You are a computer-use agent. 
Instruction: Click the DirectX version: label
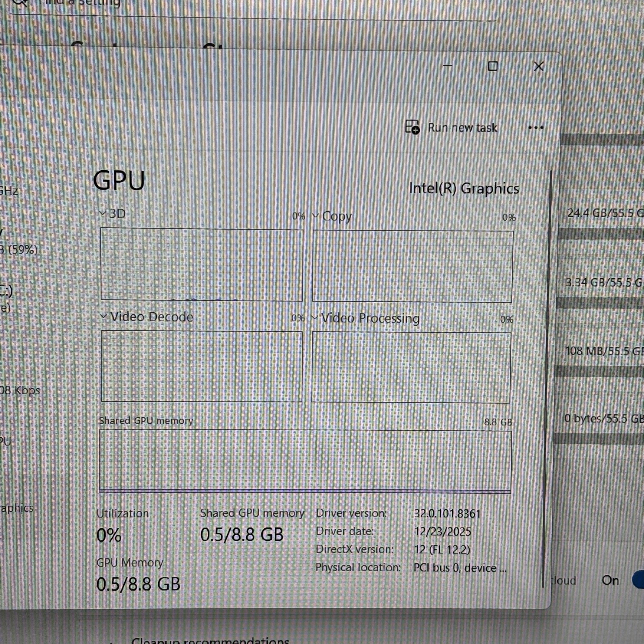(x=355, y=549)
